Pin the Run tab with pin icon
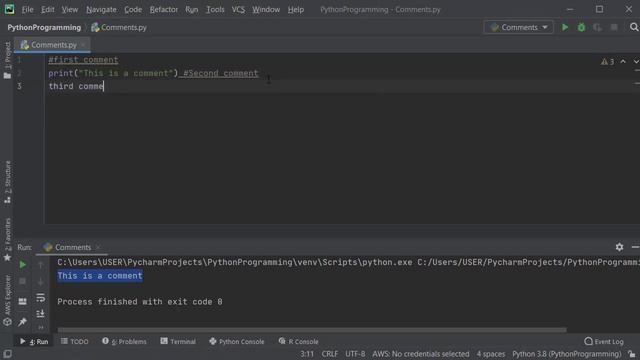 [x=23, y=322]
